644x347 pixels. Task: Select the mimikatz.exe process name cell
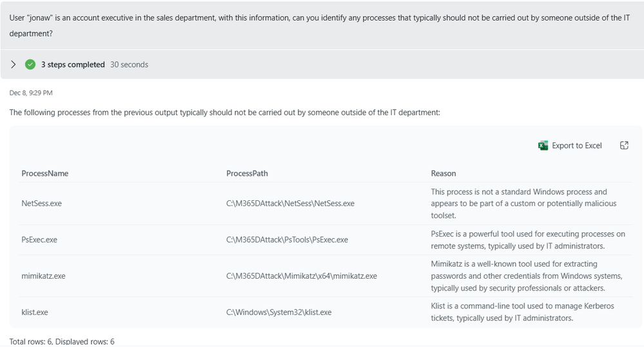[x=43, y=276]
